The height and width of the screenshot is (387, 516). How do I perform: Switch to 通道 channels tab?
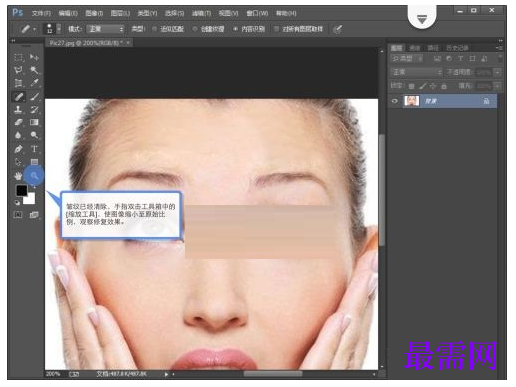coord(415,48)
